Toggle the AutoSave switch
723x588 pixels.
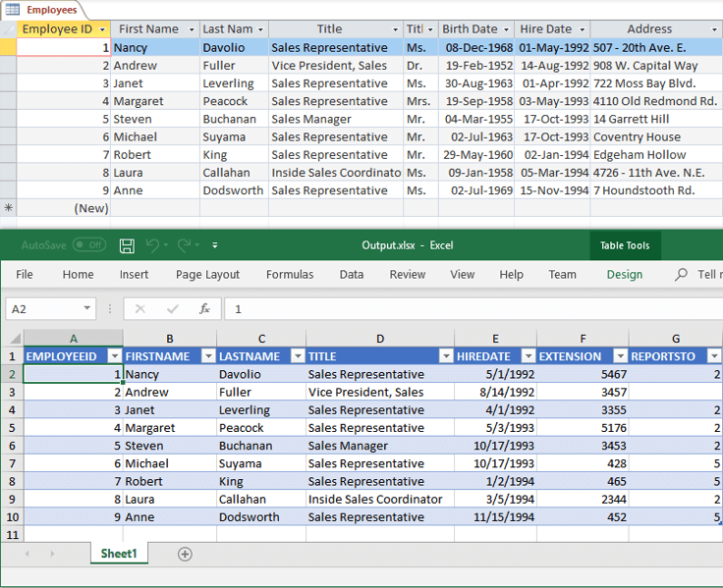click(x=89, y=245)
